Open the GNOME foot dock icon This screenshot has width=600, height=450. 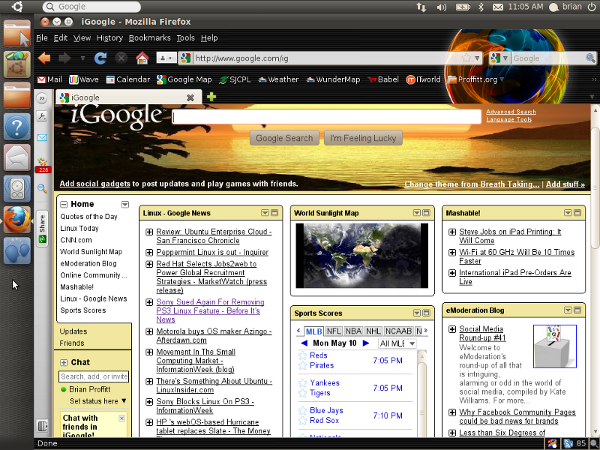17,251
